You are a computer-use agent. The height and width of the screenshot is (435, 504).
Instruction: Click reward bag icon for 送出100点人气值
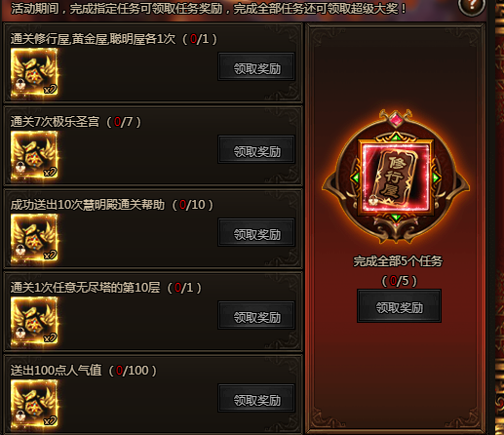click(x=34, y=404)
